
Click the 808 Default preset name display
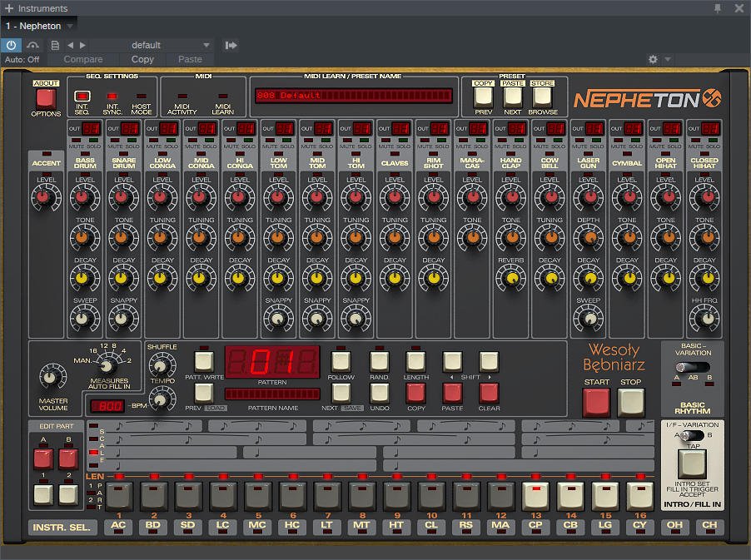(x=354, y=95)
